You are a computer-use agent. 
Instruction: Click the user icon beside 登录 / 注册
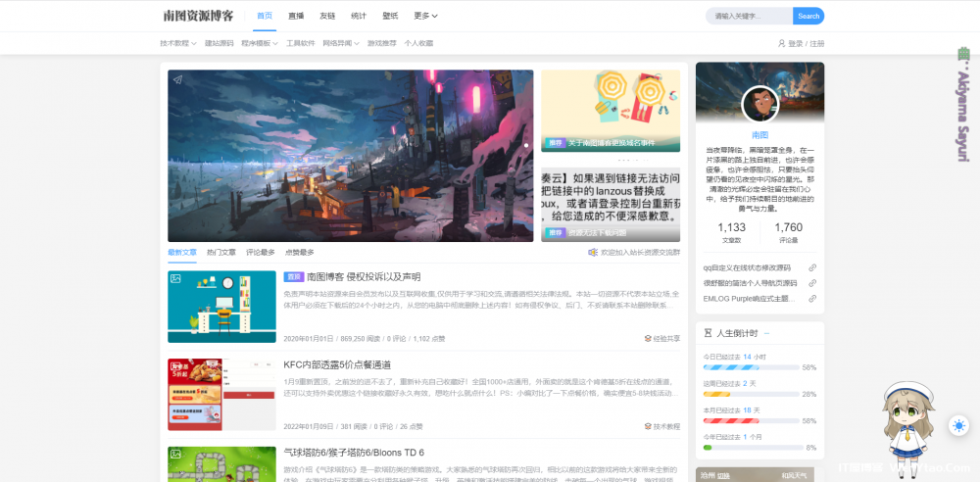point(781,43)
